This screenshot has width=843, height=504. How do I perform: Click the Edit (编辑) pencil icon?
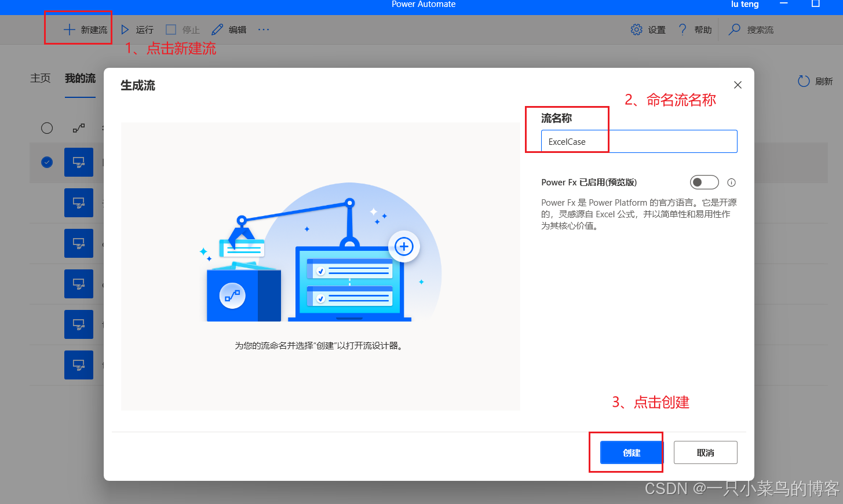217,30
